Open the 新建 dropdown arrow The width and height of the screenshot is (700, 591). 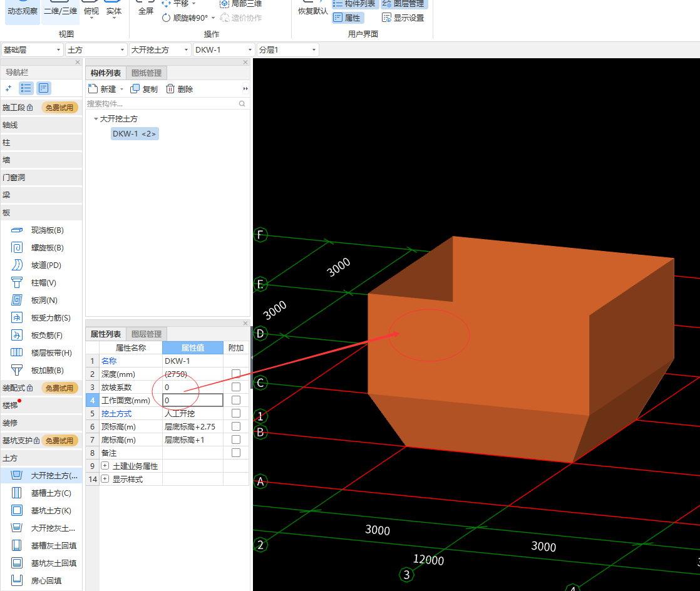121,90
